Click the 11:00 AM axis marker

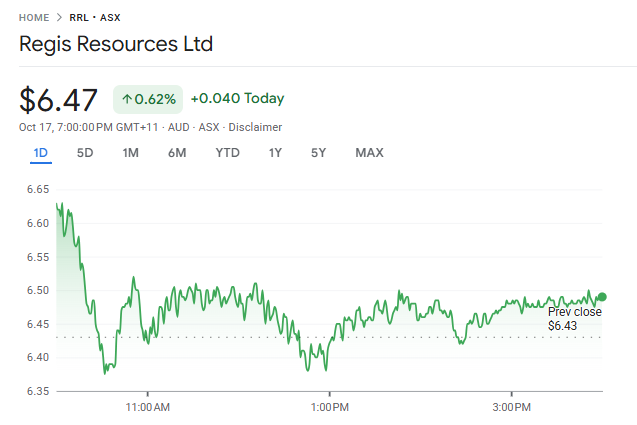pos(147,407)
